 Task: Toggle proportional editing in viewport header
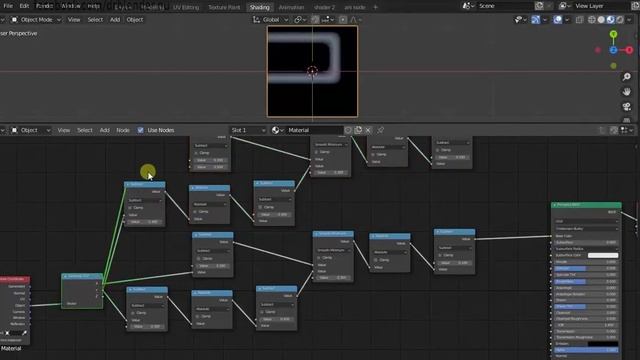pyautogui.click(x=343, y=20)
